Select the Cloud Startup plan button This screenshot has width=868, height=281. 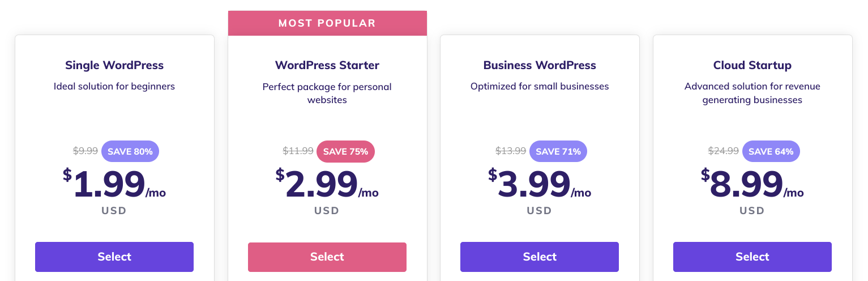pos(752,257)
